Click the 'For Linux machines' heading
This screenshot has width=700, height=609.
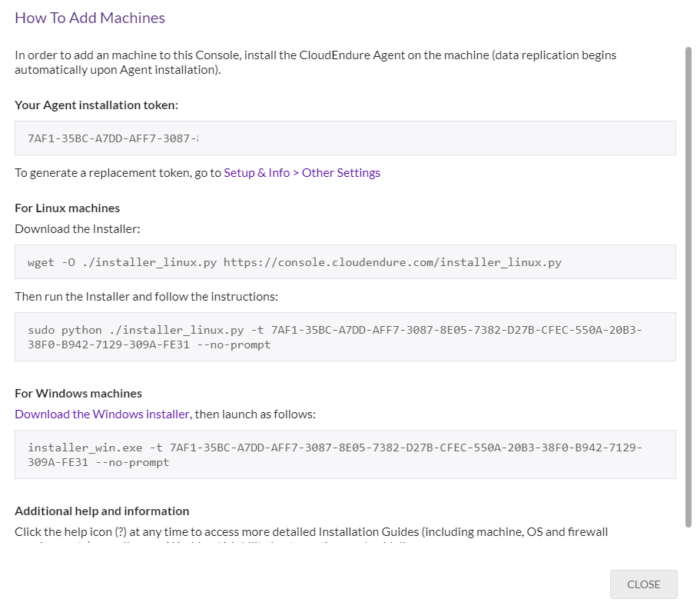click(68, 208)
